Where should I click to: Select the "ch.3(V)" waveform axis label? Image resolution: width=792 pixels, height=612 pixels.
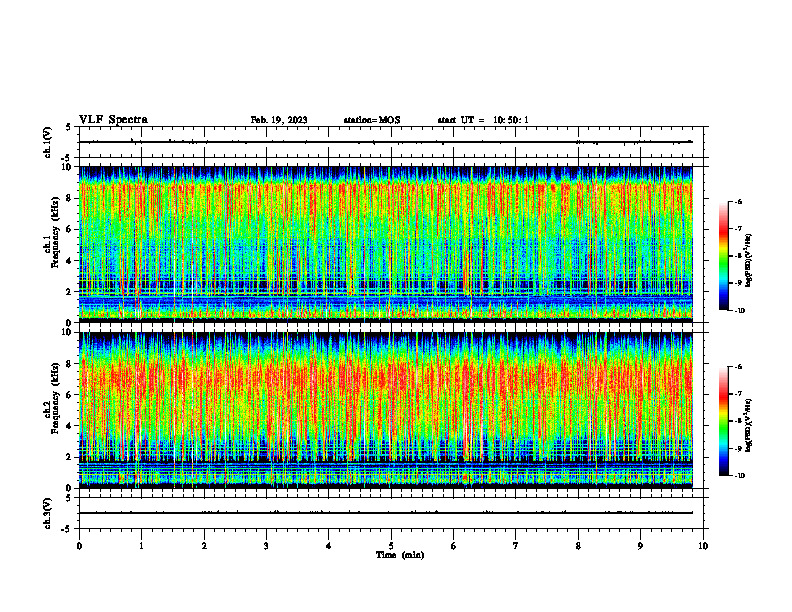47,513
